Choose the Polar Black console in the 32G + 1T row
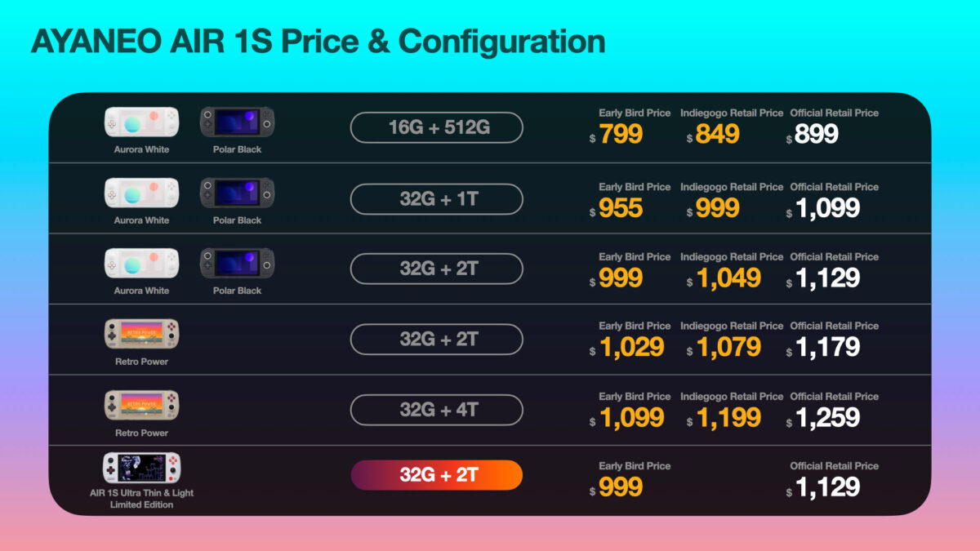The image size is (980, 551). point(237,193)
